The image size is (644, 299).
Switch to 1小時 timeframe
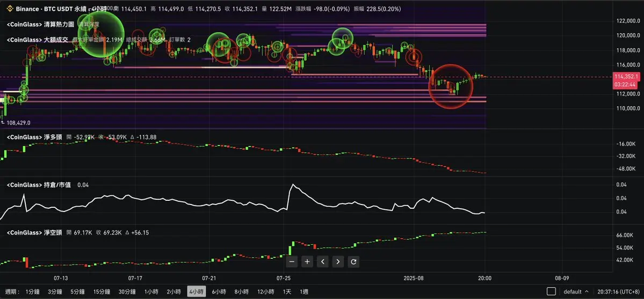151,291
